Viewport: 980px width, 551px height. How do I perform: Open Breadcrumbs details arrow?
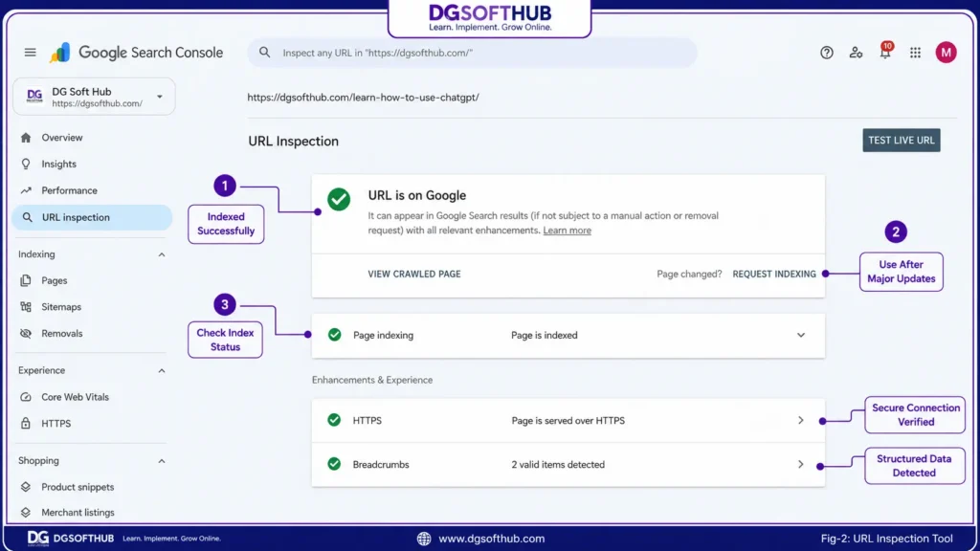801,464
